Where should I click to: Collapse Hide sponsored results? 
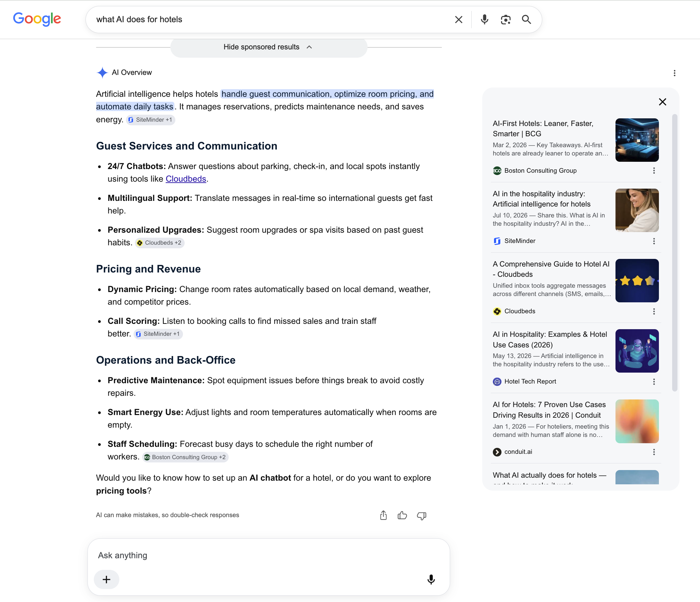click(268, 47)
